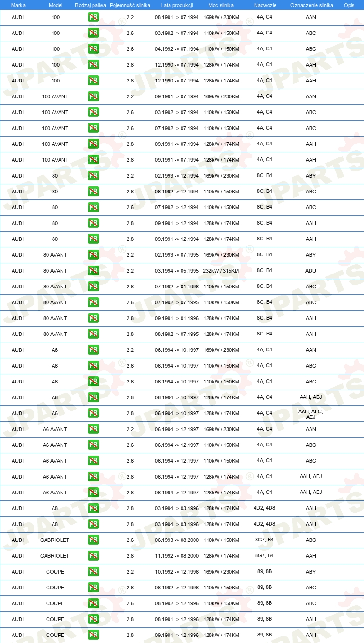Click the Oznaczenie silnika column header

(311, 5)
